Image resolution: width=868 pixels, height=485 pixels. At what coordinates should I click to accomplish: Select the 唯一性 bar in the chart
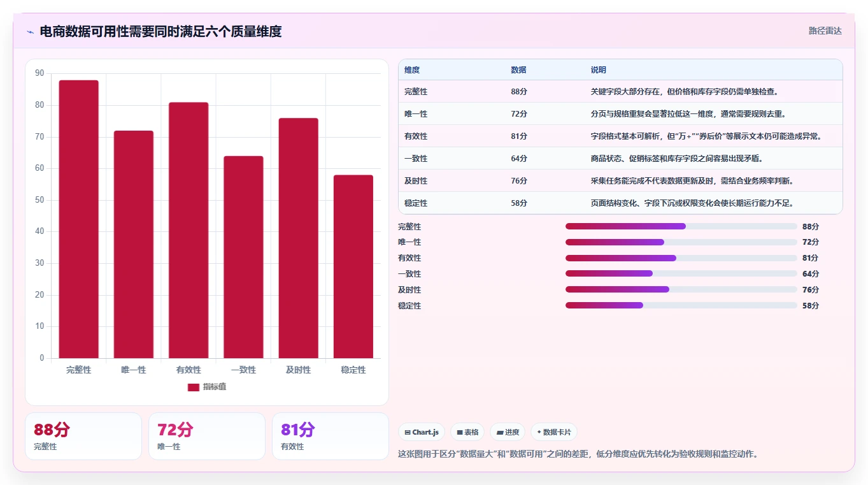pyautogui.click(x=134, y=244)
